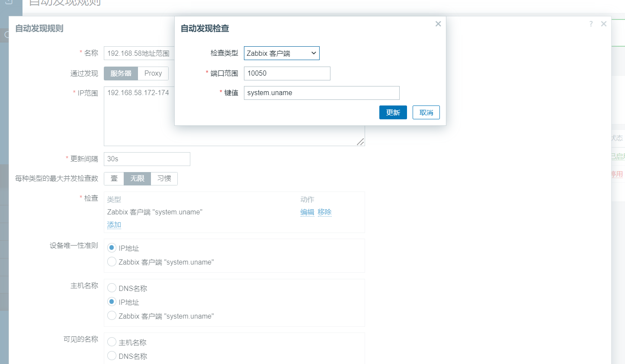Click the 添加 link under checks

pyautogui.click(x=114, y=225)
